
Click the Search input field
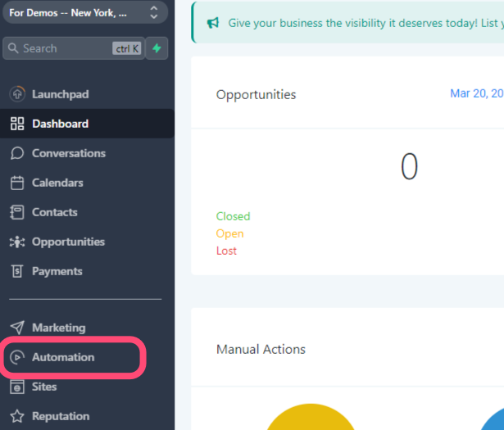pos(74,48)
